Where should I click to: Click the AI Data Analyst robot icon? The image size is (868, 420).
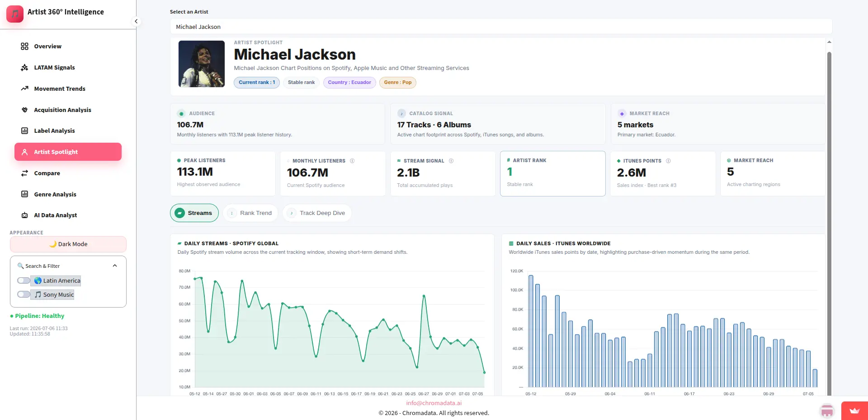[x=24, y=215]
